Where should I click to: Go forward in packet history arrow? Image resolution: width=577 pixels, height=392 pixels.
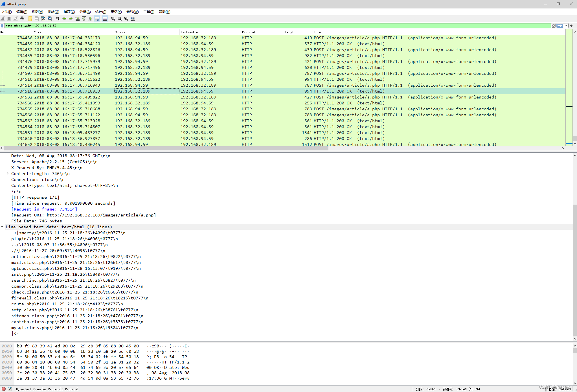[71, 19]
